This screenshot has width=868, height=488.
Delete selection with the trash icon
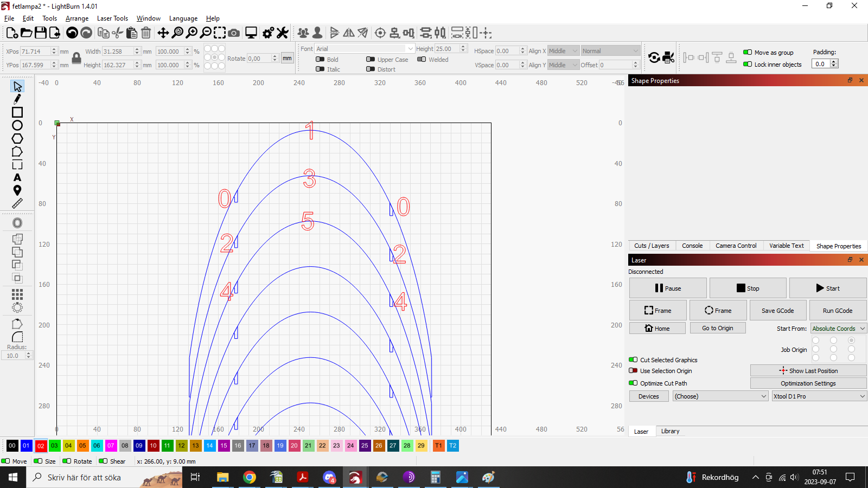click(x=146, y=33)
